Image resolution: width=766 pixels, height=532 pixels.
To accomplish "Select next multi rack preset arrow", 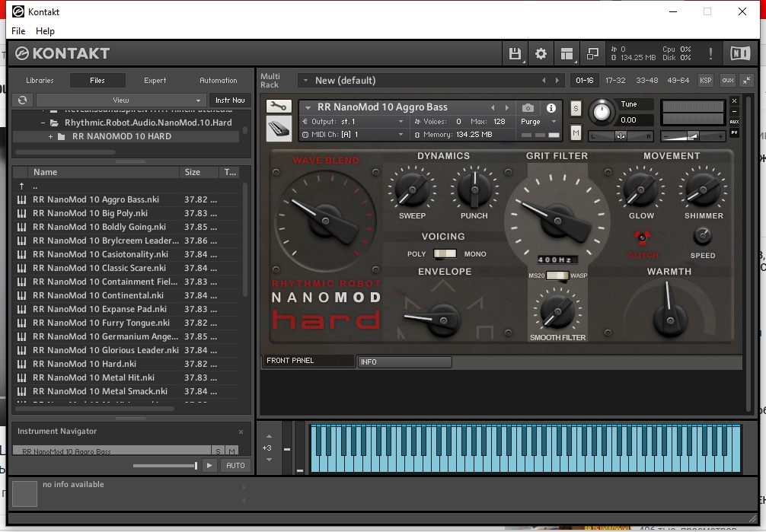I will point(557,81).
